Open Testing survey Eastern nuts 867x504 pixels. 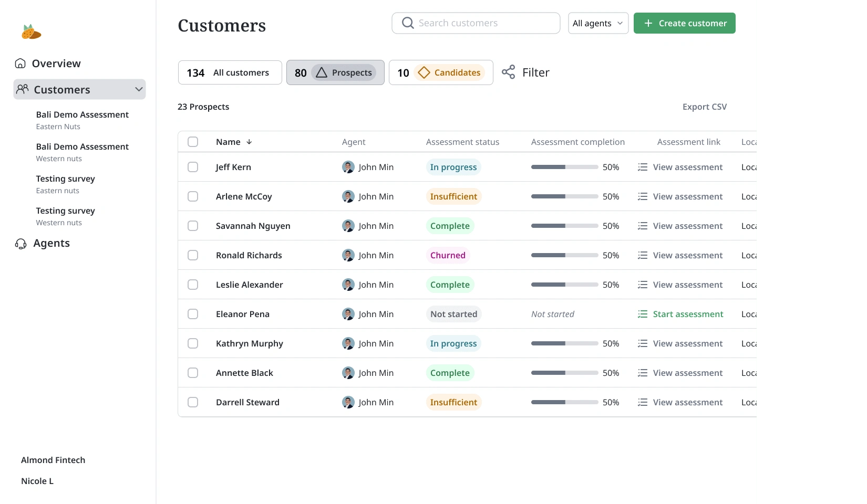click(65, 184)
